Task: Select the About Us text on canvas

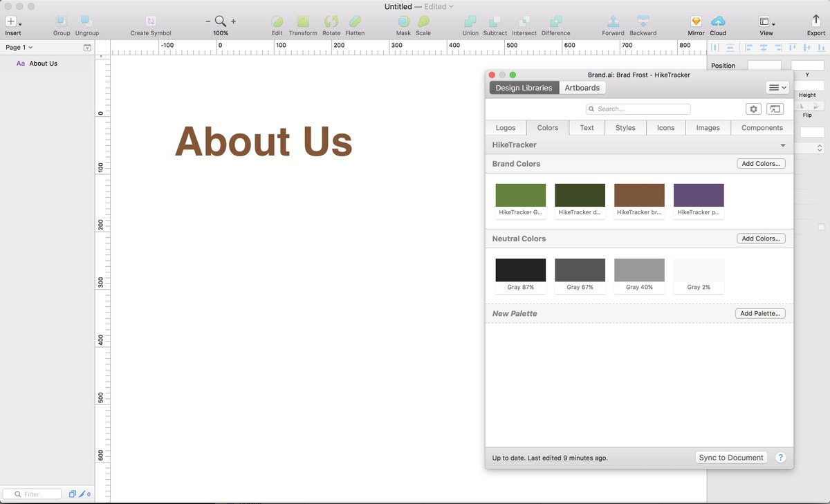Action: [x=264, y=141]
